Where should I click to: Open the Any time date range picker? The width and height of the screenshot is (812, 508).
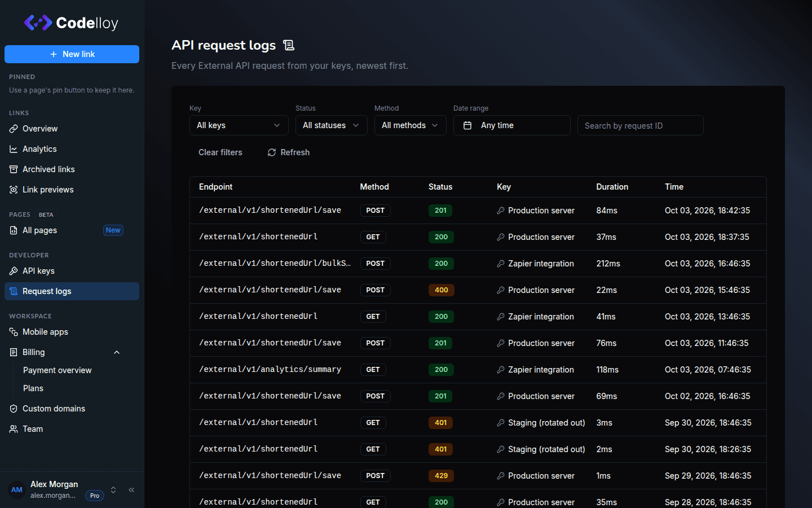point(512,125)
